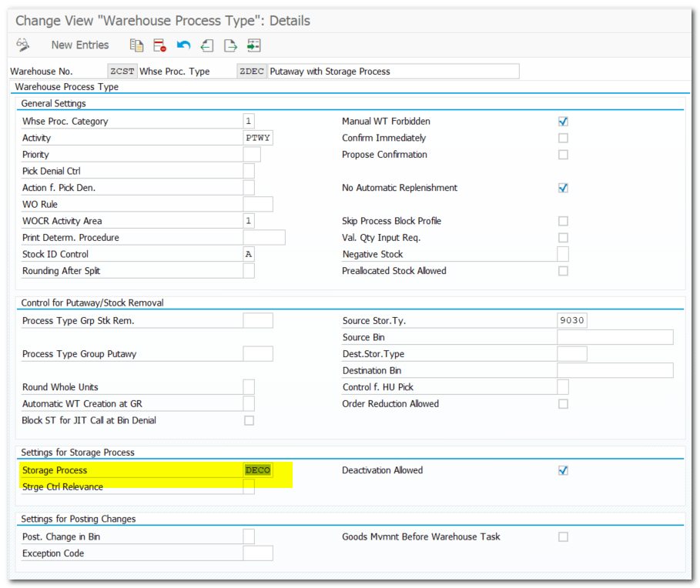Open the Negative Stock selection field
The height and width of the screenshot is (588, 700).
coord(563,255)
